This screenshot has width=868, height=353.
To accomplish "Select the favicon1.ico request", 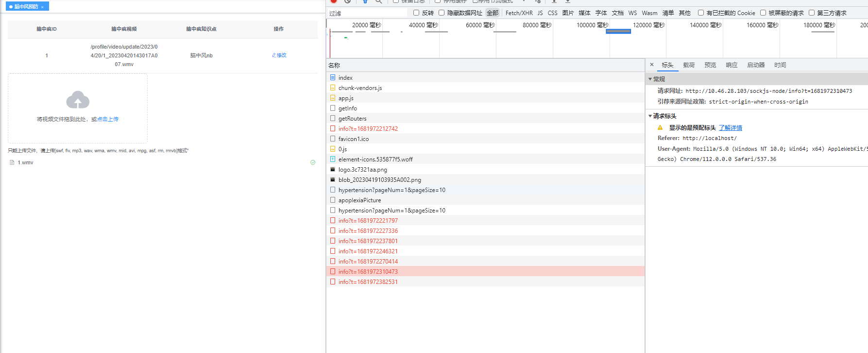I will pos(485,139).
